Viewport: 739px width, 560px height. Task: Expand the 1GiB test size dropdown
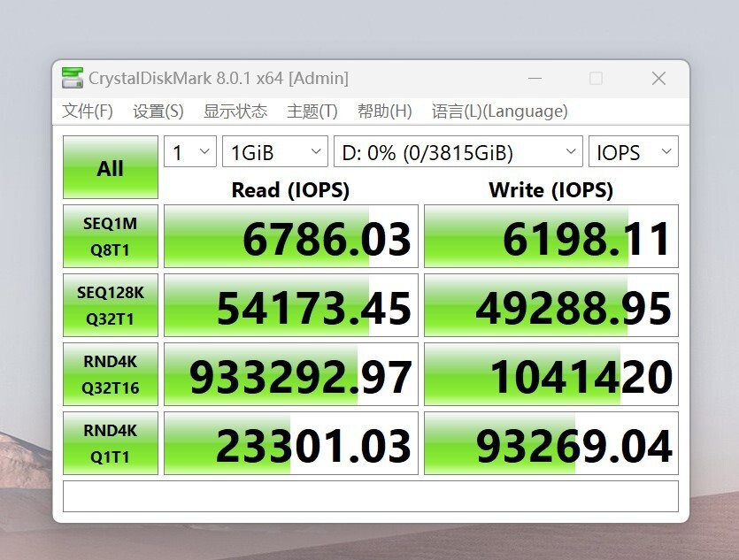point(275,151)
